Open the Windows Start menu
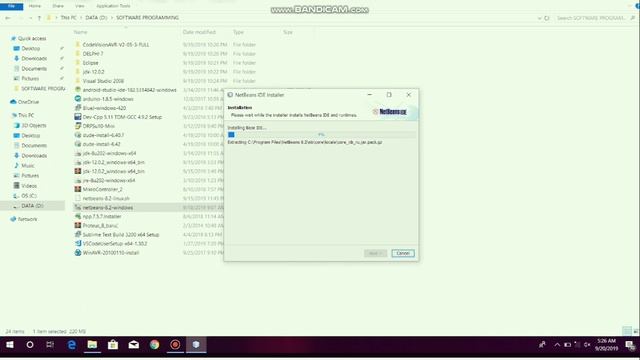The height and width of the screenshot is (360, 640). 10,345
